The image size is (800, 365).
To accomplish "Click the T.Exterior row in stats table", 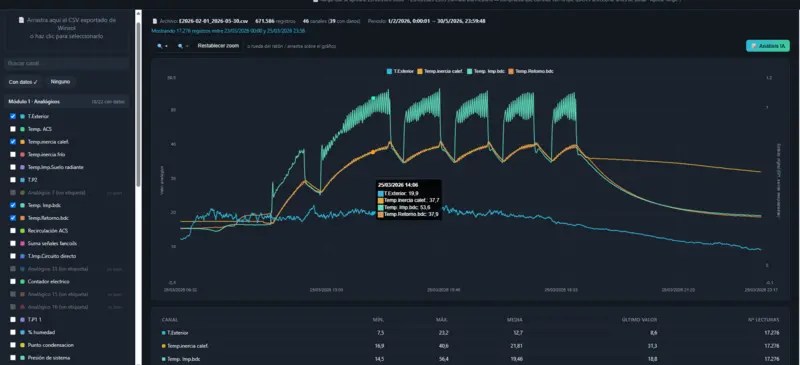I will click(x=470, y=333).
